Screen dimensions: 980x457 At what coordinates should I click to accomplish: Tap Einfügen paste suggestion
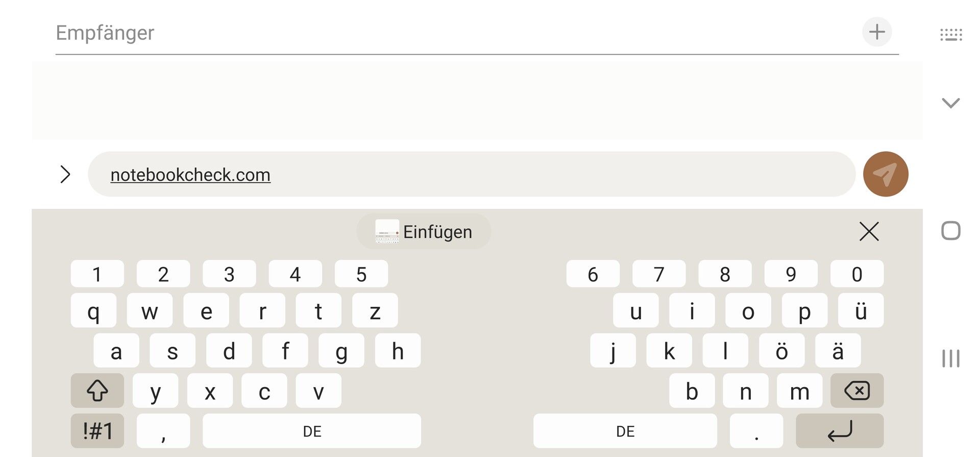coord(424,232)
